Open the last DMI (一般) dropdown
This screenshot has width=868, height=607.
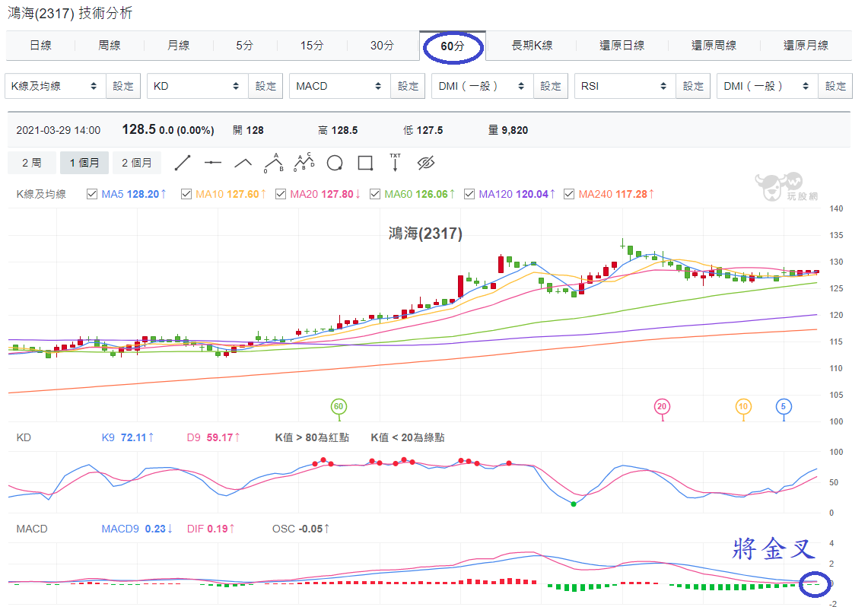coord(768,86)
